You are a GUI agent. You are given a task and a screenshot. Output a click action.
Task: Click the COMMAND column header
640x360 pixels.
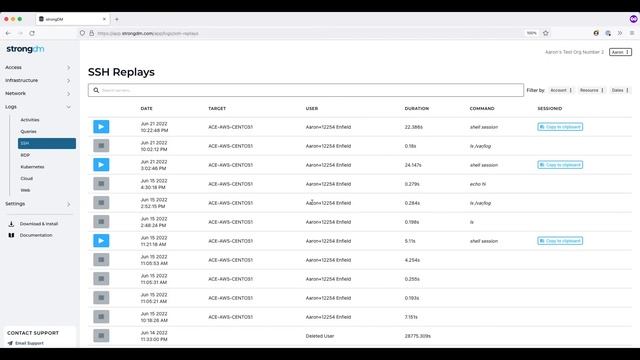pos(482,109)
